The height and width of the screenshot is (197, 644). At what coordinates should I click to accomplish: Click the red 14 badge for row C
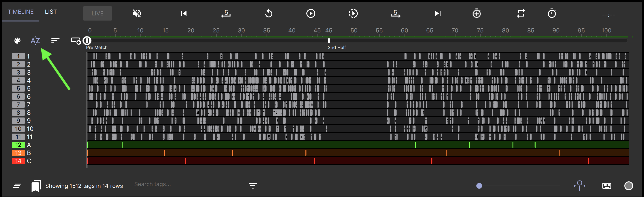coord(18,161)
